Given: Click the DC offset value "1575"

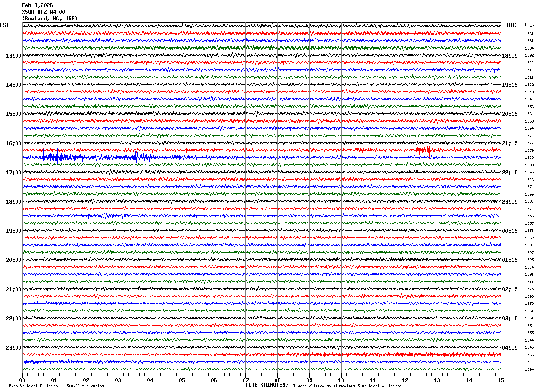Looking at the screenshot, I should click(529, 289).
